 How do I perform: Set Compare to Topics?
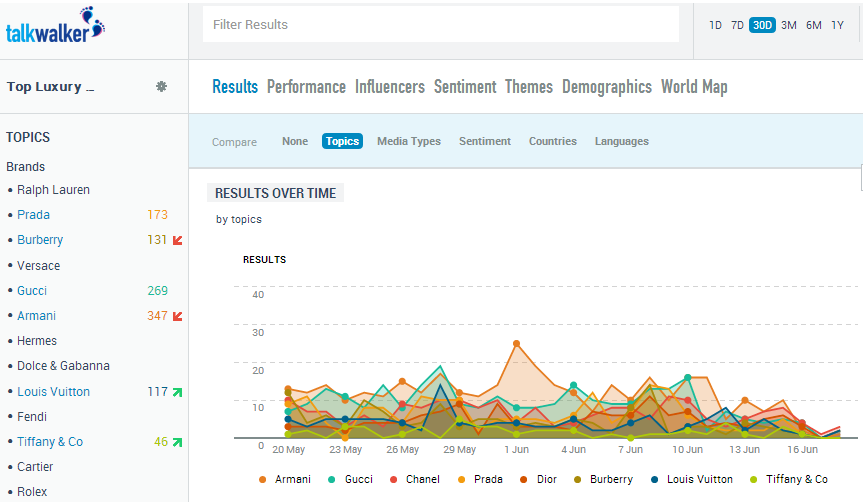342,141
